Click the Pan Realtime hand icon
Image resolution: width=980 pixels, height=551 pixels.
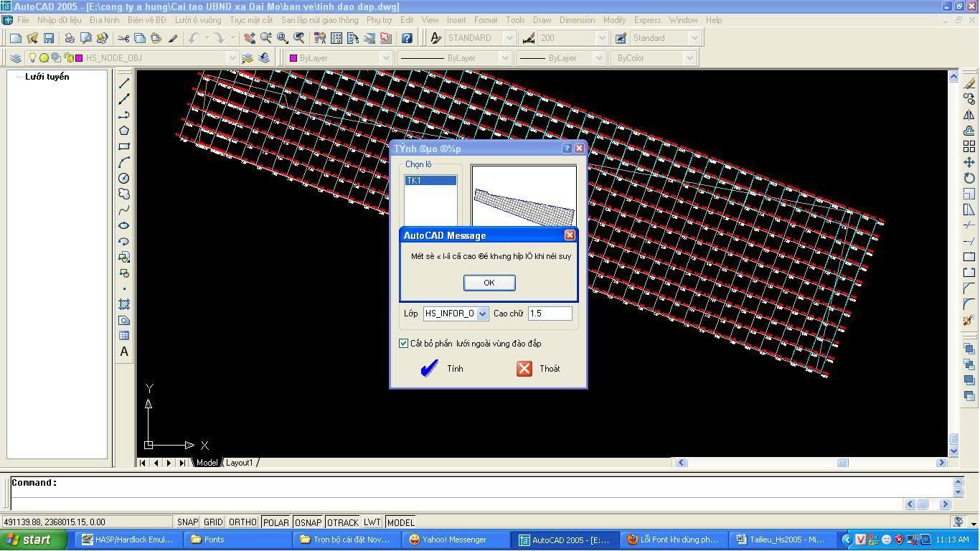click(249, 38)
